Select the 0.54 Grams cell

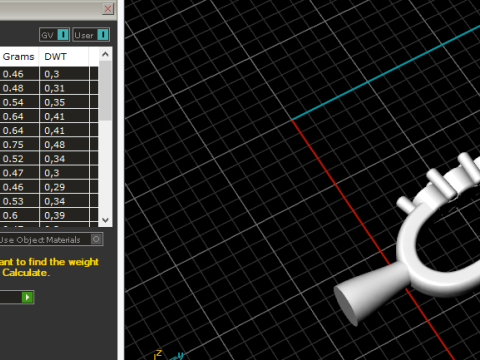[19, 102]
